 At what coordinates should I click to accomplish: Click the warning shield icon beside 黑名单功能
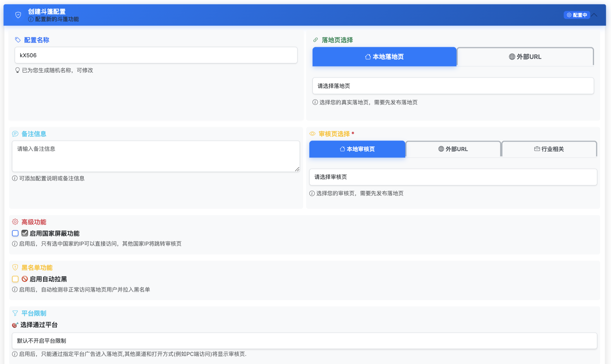coord(15,267)
